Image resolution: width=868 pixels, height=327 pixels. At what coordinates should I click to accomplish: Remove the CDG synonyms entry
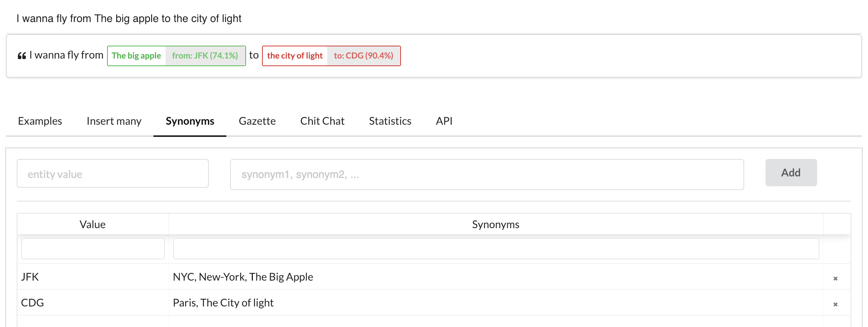835,305
